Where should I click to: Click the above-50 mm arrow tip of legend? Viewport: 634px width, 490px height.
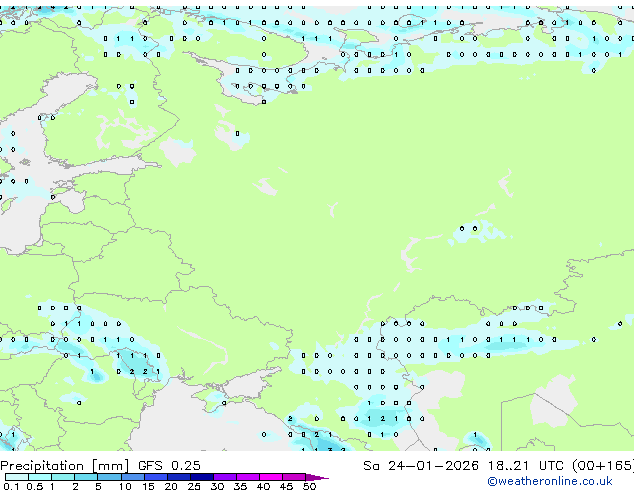(317, 477)
